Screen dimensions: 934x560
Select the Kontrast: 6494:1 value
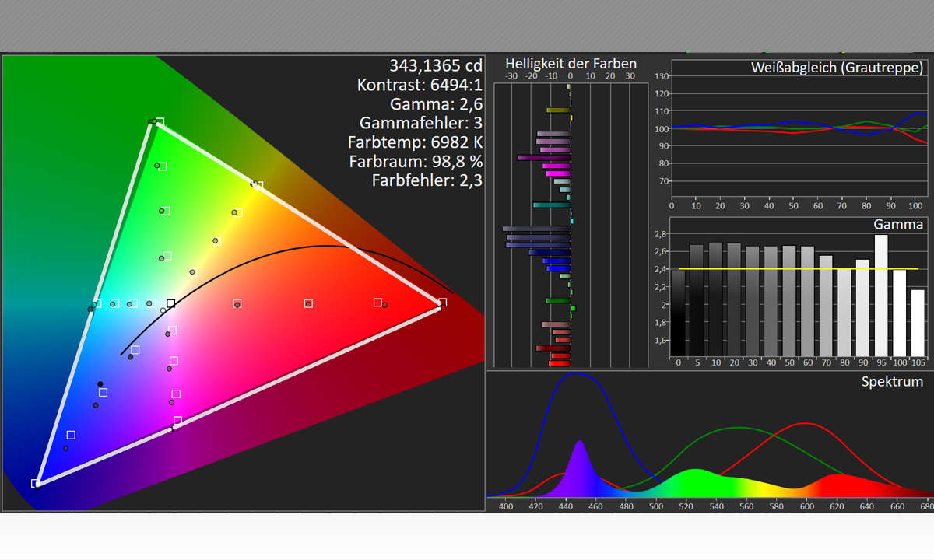point(420,85)
